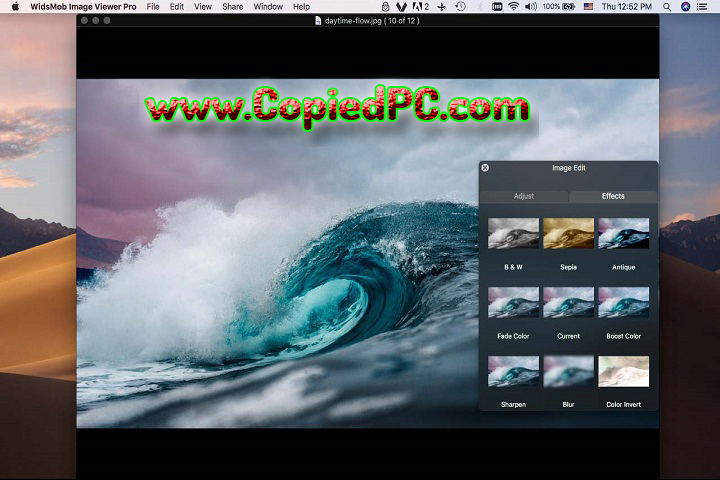Click the Time Machine menu bar icon

point(460,7)
